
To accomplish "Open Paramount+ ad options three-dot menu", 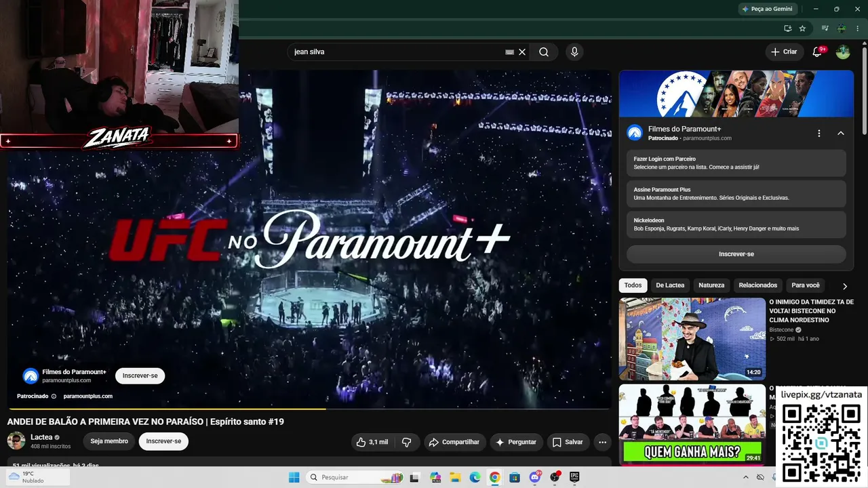I will pyautogui.click(x=819, y=134).
